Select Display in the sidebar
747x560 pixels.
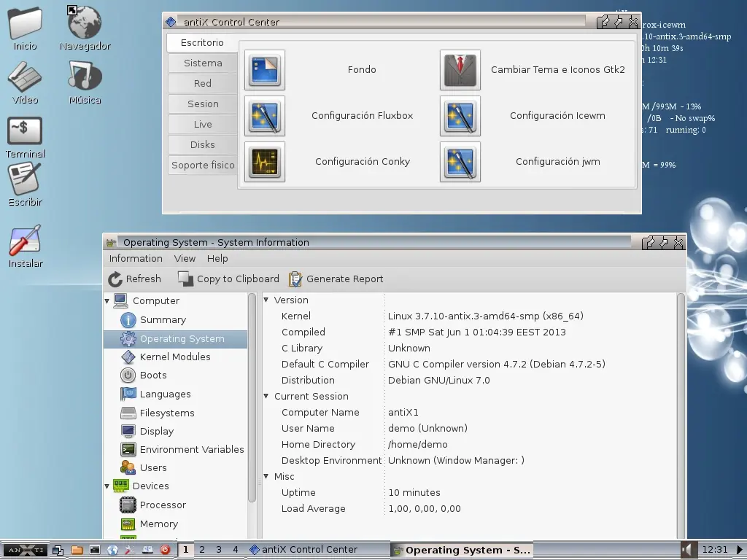coord(156,432)
